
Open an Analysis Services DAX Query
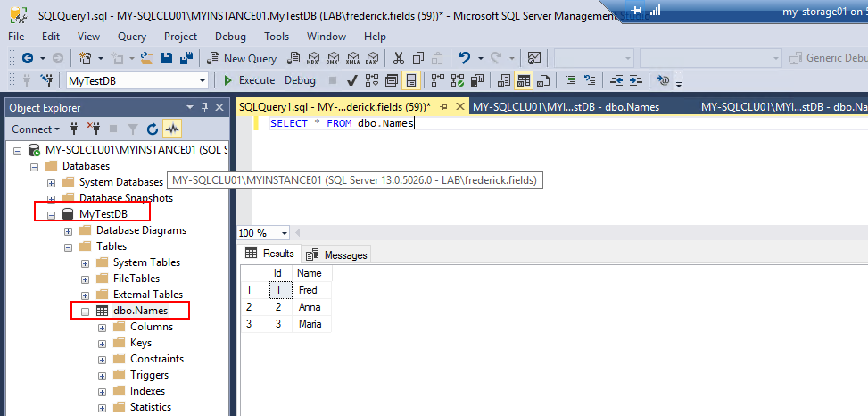pos(371,58)
